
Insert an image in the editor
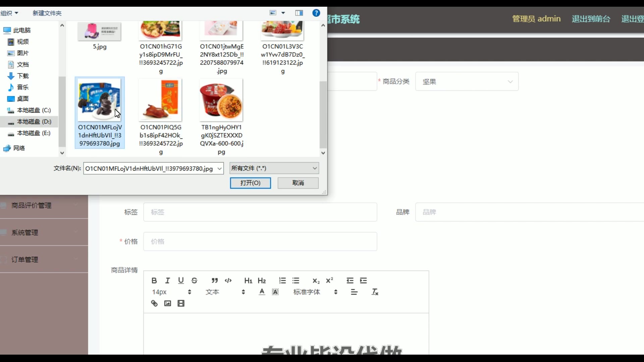coord(167,303)
